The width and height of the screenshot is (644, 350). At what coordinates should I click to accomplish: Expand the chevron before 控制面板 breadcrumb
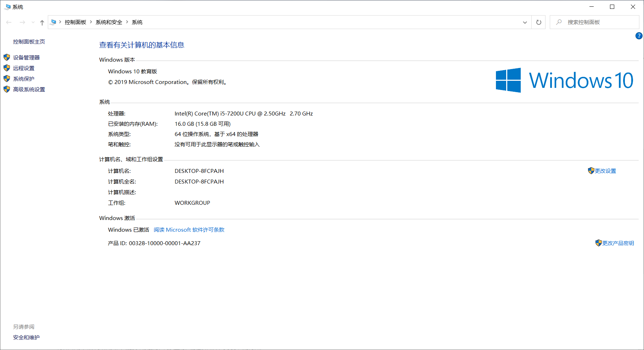click(x=60, y=22)
